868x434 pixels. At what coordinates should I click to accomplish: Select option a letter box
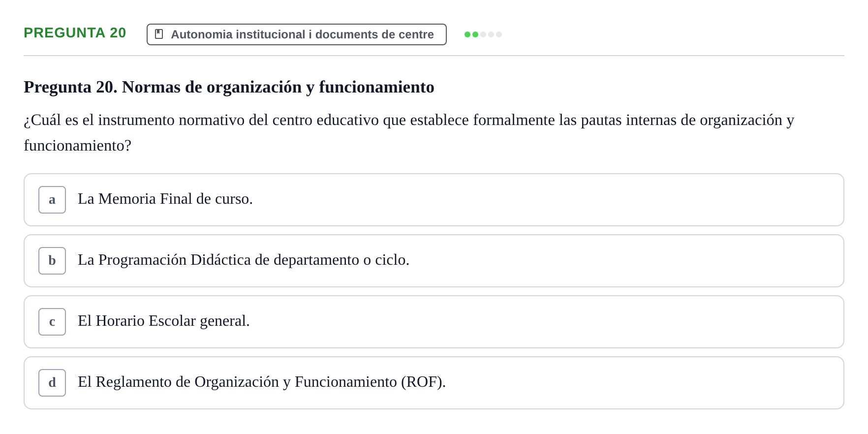52,200
